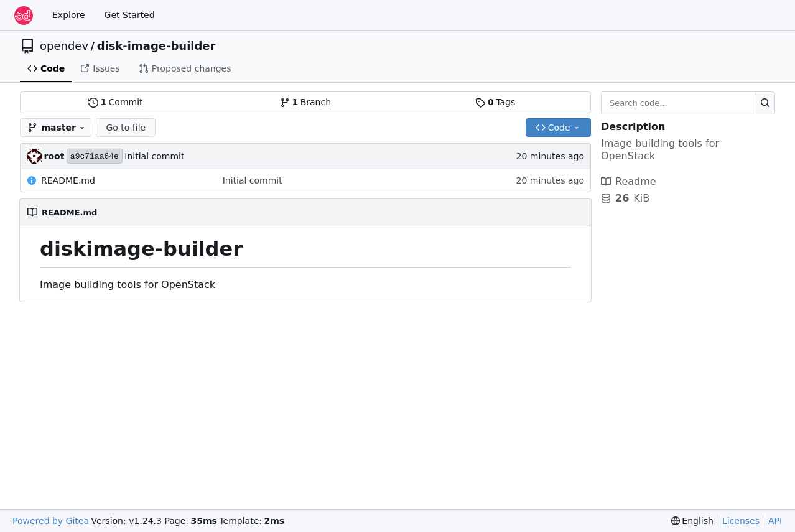Click the 'Description' sidebar heading
This screenshot has height=532, width=795.
(x=633, y=127)
